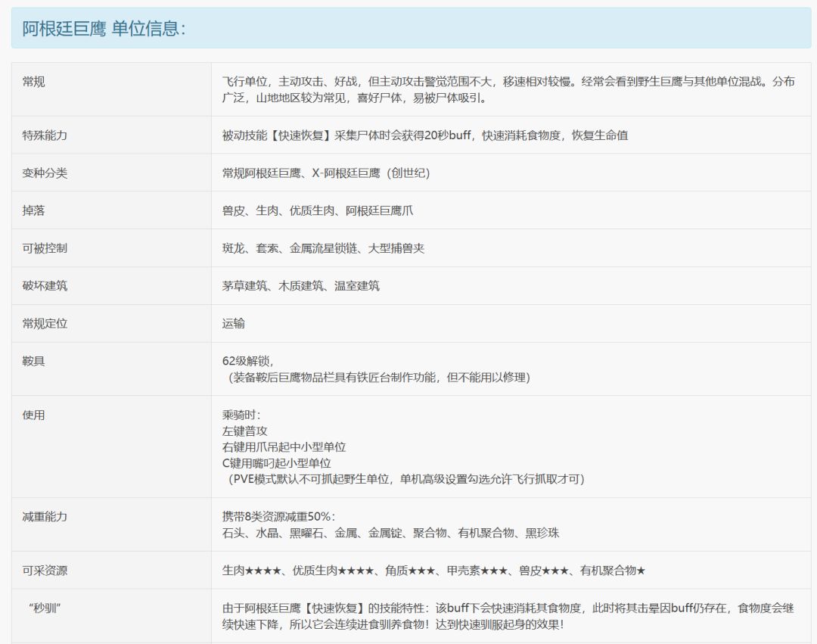
Task: Select the row label 特殊能力
Action: click(x=45, y=135)
